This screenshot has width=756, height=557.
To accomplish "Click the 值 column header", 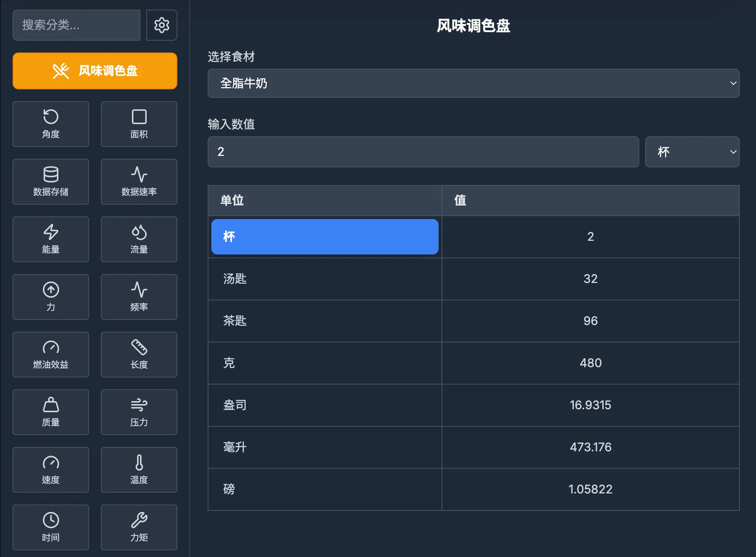I will [590, 201].
